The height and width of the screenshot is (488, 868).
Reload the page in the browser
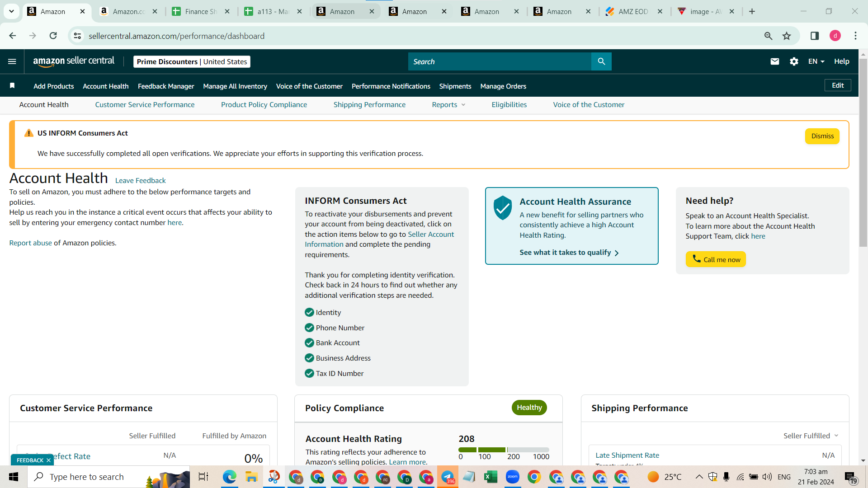pyautogui.click(x=53, y=36)
